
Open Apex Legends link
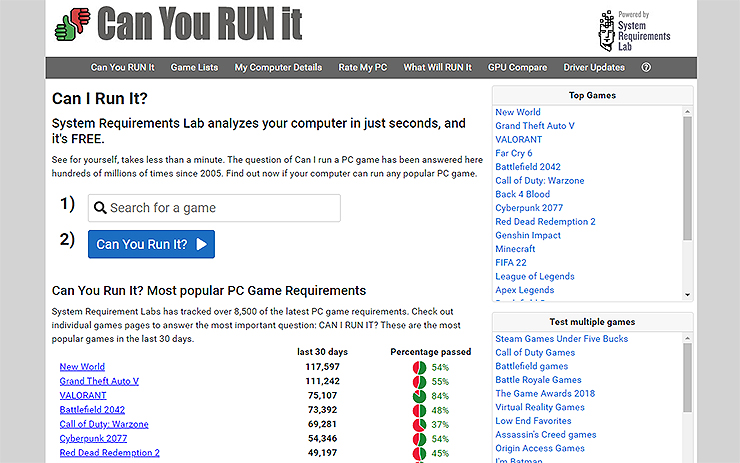(524, 290)
